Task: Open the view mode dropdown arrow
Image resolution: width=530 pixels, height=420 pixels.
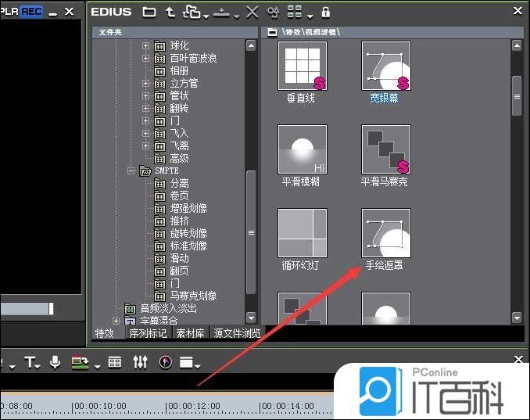Action: coord(311,15)
